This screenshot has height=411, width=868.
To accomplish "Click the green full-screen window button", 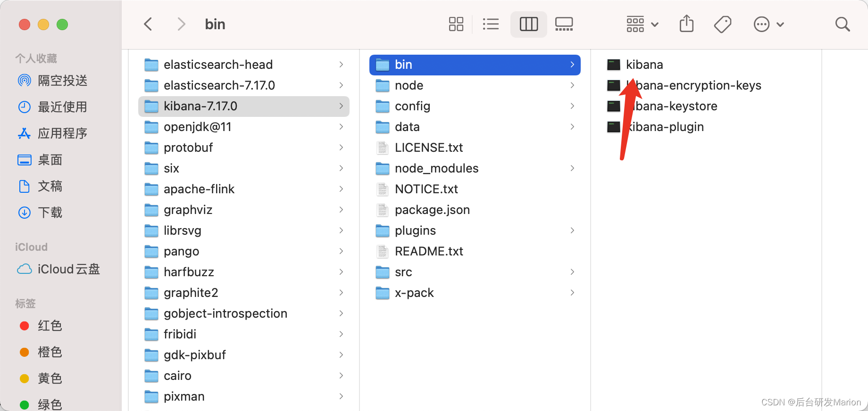I will click(x=62, y=24).
